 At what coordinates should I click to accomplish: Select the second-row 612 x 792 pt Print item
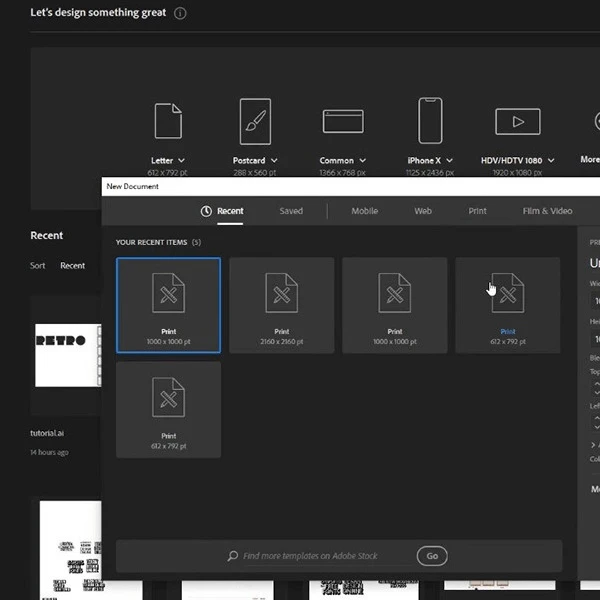168,409
